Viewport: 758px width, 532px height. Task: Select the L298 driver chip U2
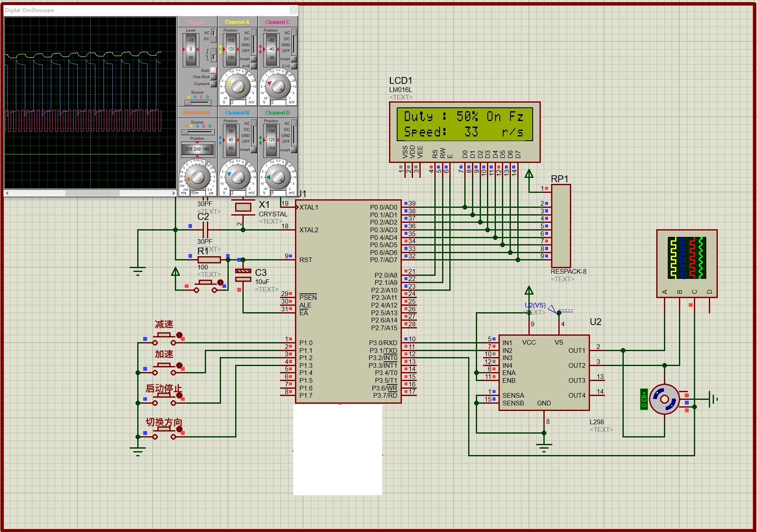coord(544,372)
